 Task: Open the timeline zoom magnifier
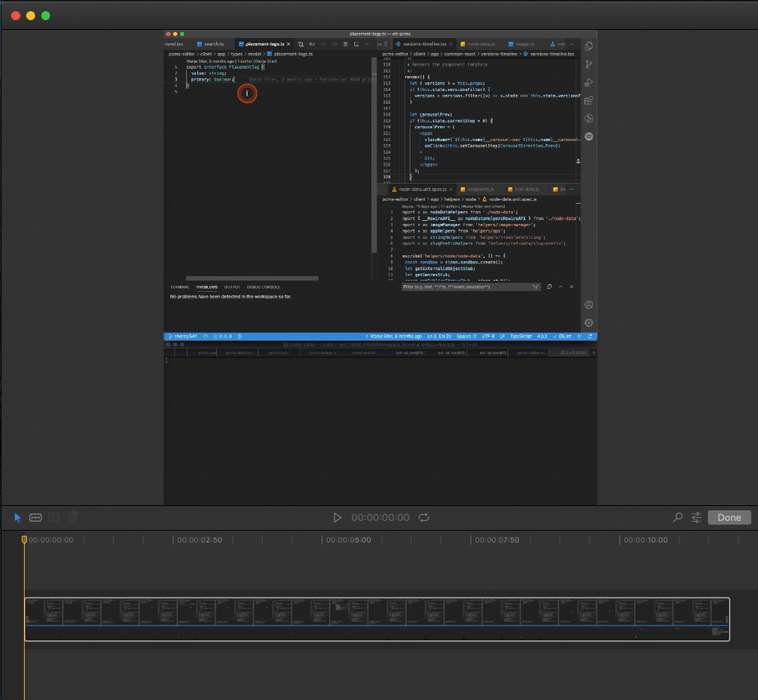[678, 517]
